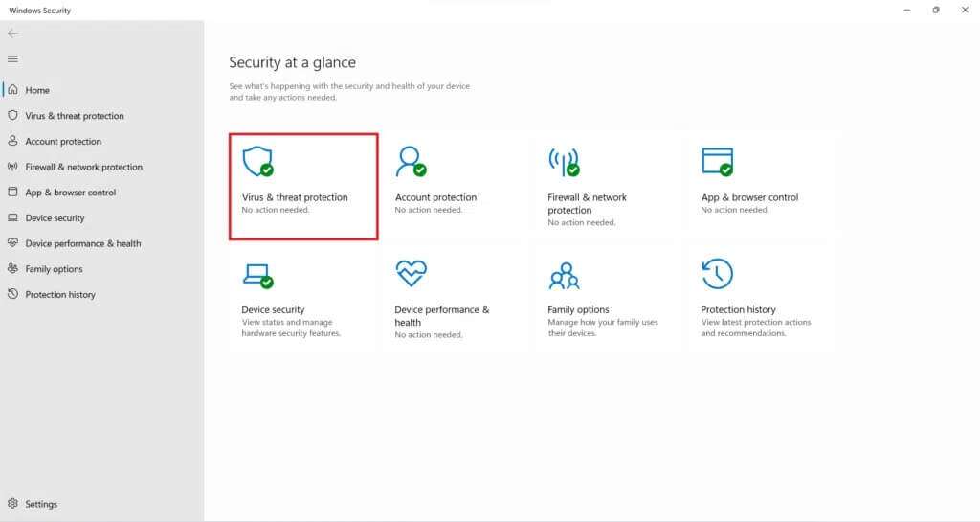
Task: Click the Home house icon in sidebar
Action: pyautogui.click(x=12, y=89)
